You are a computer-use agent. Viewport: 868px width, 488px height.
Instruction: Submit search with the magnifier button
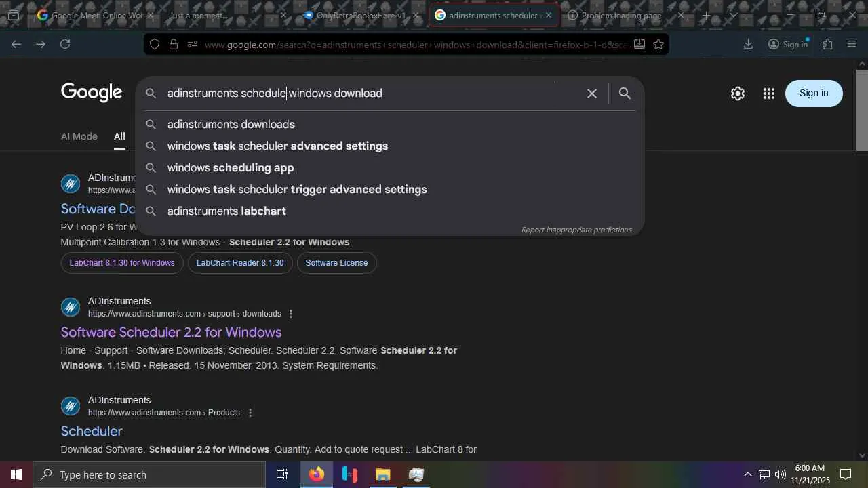(x=625, y=93)
